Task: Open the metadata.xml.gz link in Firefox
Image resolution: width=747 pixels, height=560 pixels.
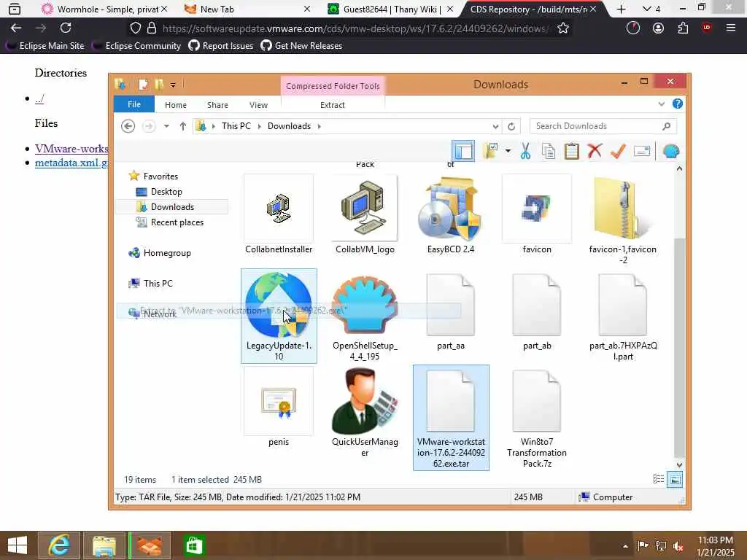Action: pyautogui.click(x=71, y=163)
